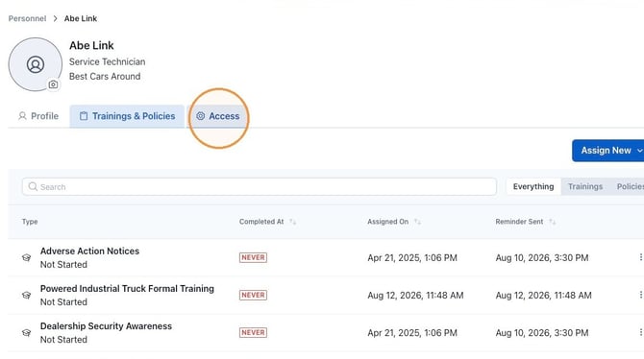Image resolution: width=644 pixels, height=359 pixels.
Task: Click the Abe Link breadcrumb
Action: (x=81, y=18)
